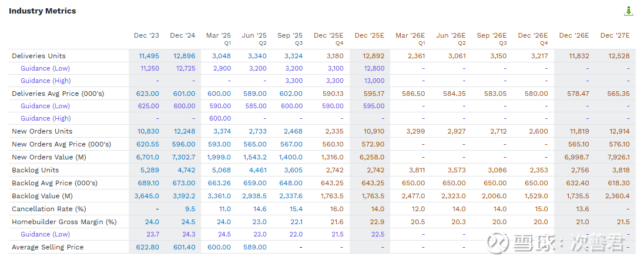This screenshot has height=263, width=644.
Task: Click the Cancellation Rate (%) row label
Action: pyautogui.click(x=49, y=209)
